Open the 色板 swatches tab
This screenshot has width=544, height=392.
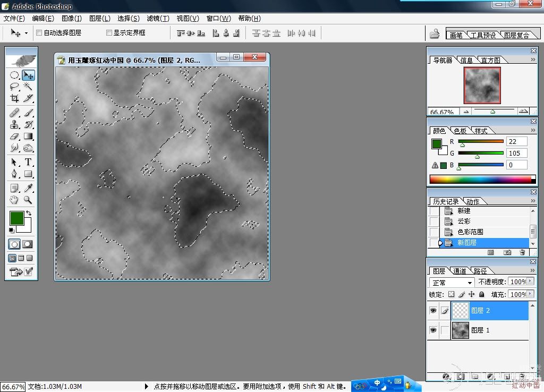pyautogui.click(x=460, y=131)
